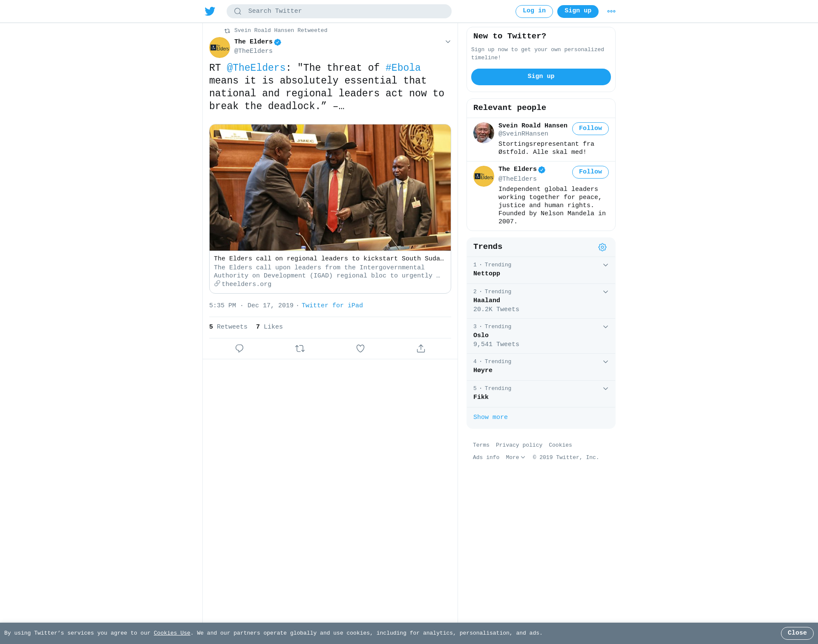Image resolution: width=818 pixels, height=644 pixels.
Task: Open the #Ebola hashtag link
Action: coord(403,68)
